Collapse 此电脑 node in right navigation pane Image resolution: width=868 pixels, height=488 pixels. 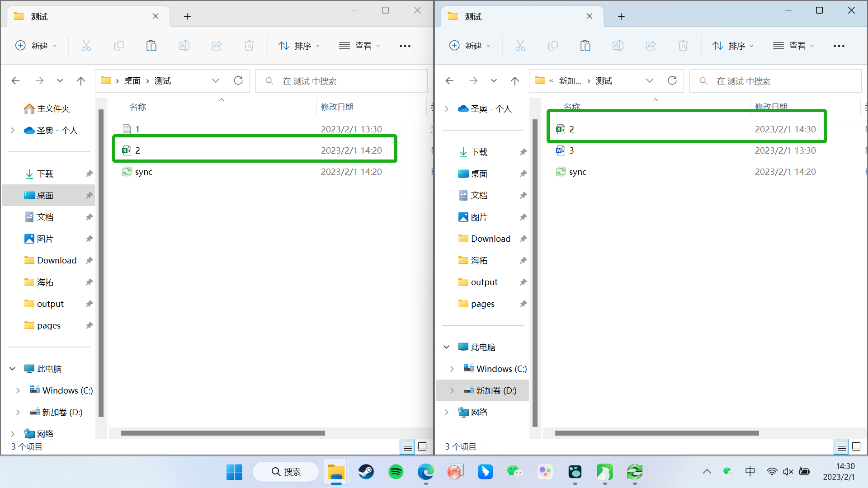click(447, 347)
